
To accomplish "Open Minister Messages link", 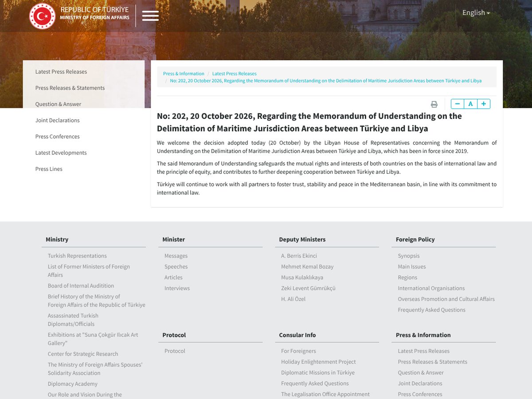I will click(176, 256).
